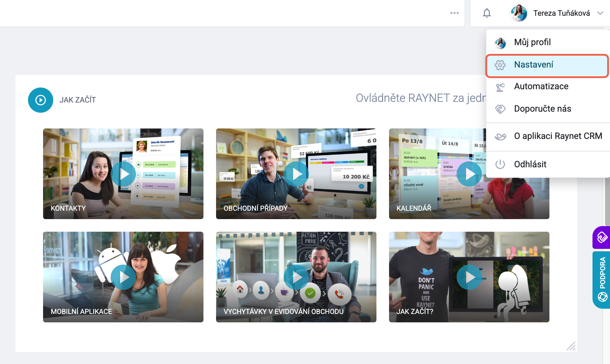Click the Tereza Tuňáková user name
Image resolution: width=610 pixels, height=364 pixels.
pyautogui.click(x=562, y=13)
